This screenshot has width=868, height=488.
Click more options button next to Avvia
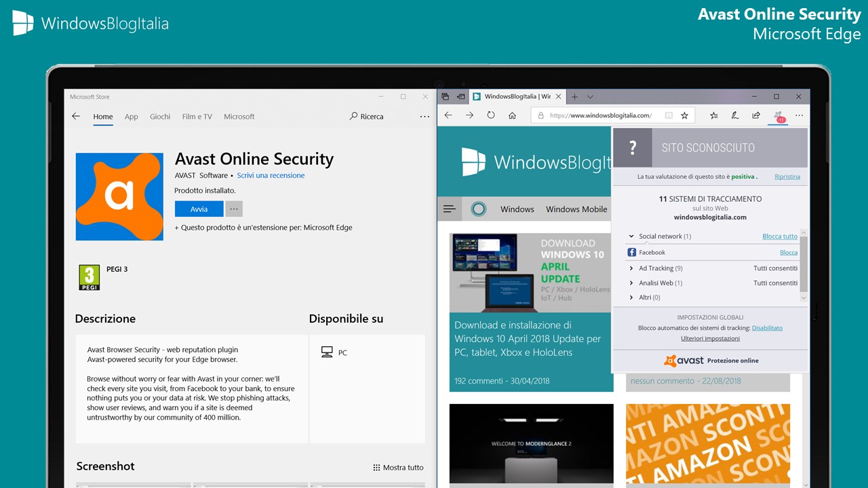click(234, 209)
